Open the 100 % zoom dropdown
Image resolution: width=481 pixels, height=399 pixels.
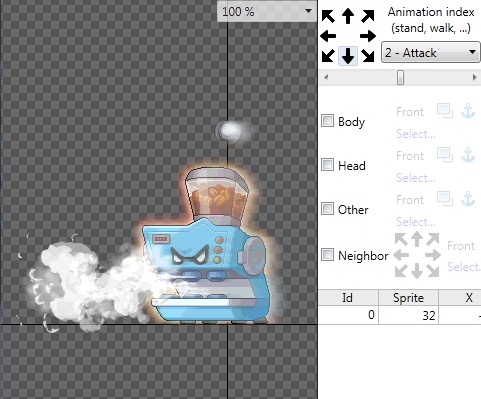coord(267,12)
